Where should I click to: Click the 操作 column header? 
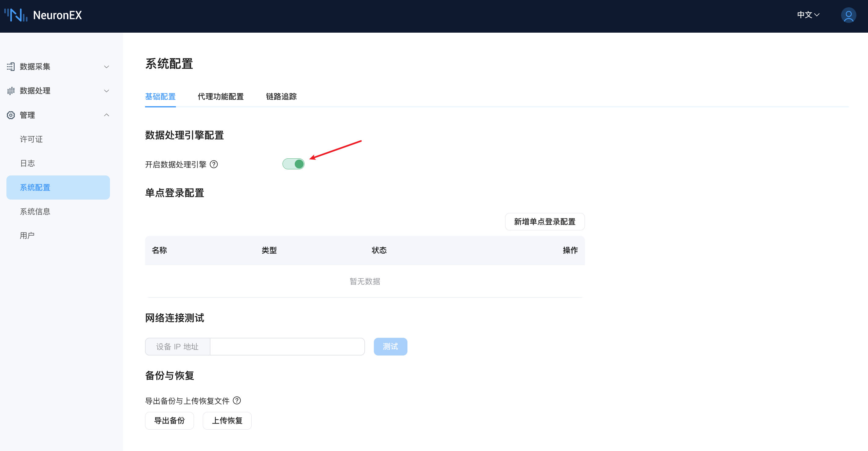570,250
